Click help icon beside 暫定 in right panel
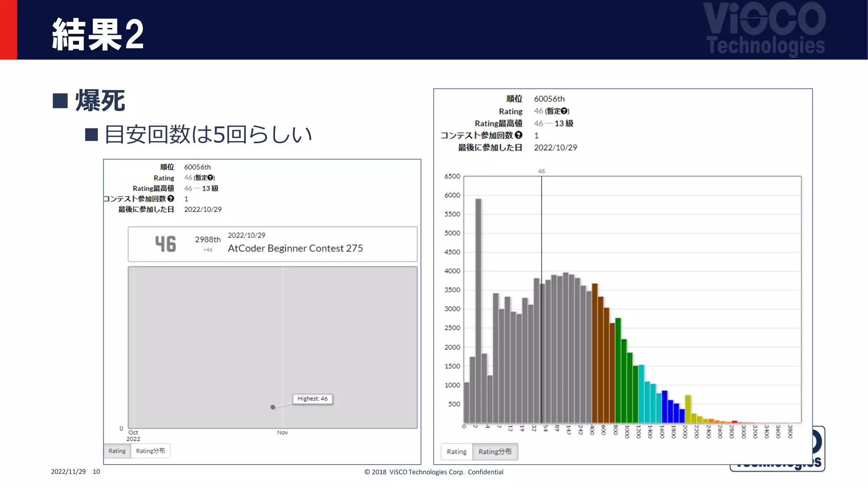Image resolution: width=868 pixels, height=488 pixels. (x=564, y=111)
